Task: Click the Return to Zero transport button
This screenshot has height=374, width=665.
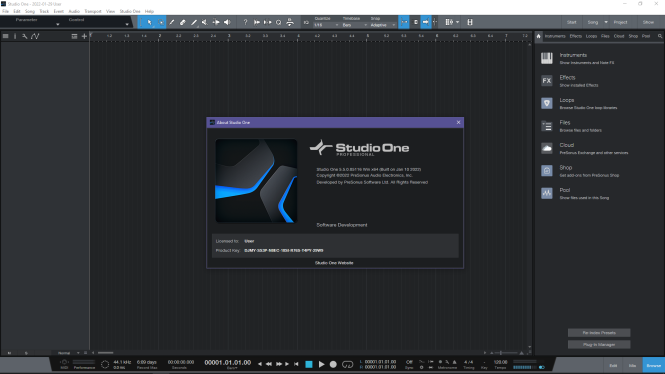Action: [x=296, y=364]
